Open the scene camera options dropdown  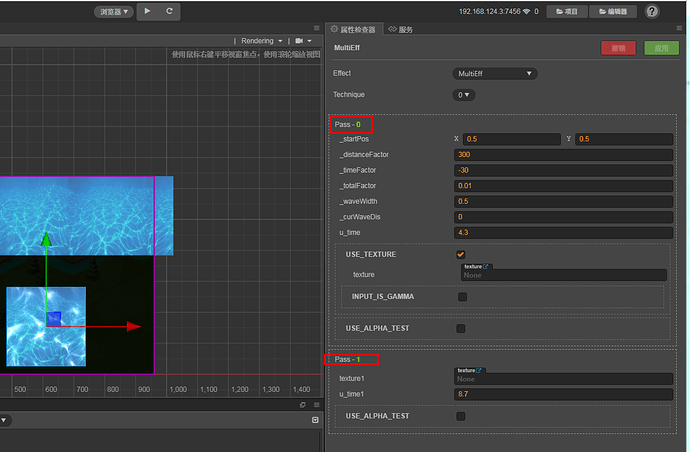pyautogui.click(x=303, y=41)
